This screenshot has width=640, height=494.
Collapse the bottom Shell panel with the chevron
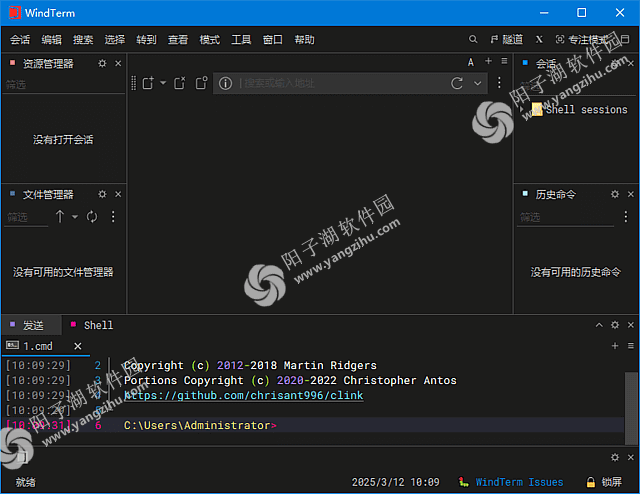point(599,325)
